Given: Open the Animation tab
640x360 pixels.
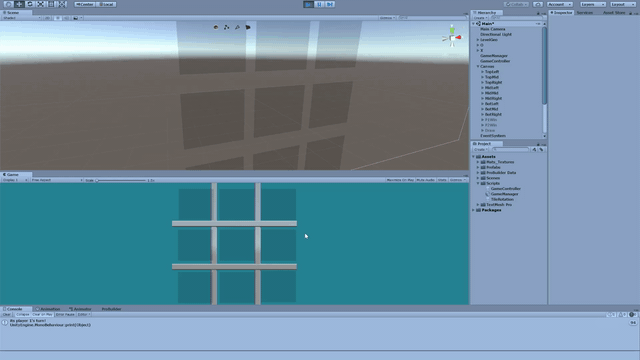Looking at the screenshot, I should coord(49,309).
